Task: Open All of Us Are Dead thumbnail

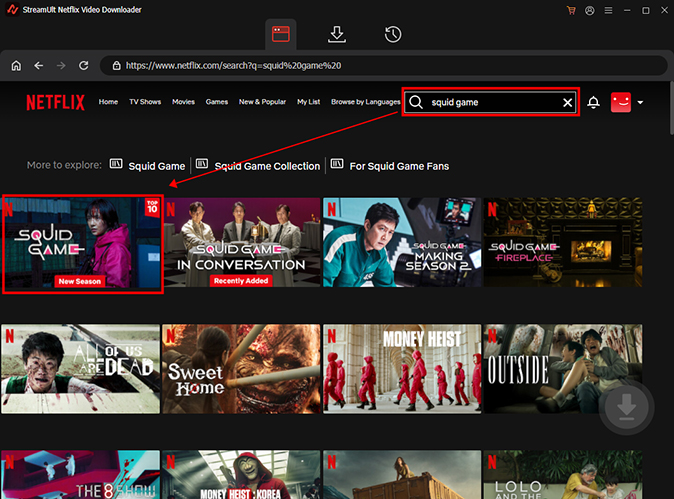Action: point(80,369)
